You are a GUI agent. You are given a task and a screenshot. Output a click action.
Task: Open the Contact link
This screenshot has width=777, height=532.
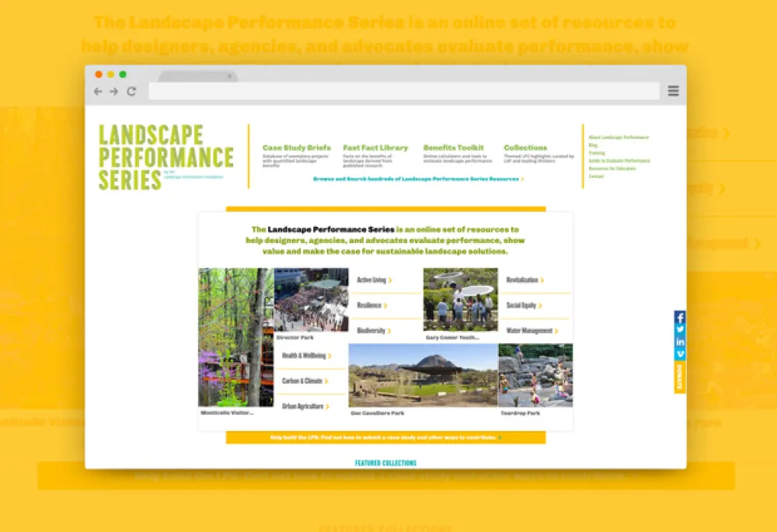click(x=596, y=176)
